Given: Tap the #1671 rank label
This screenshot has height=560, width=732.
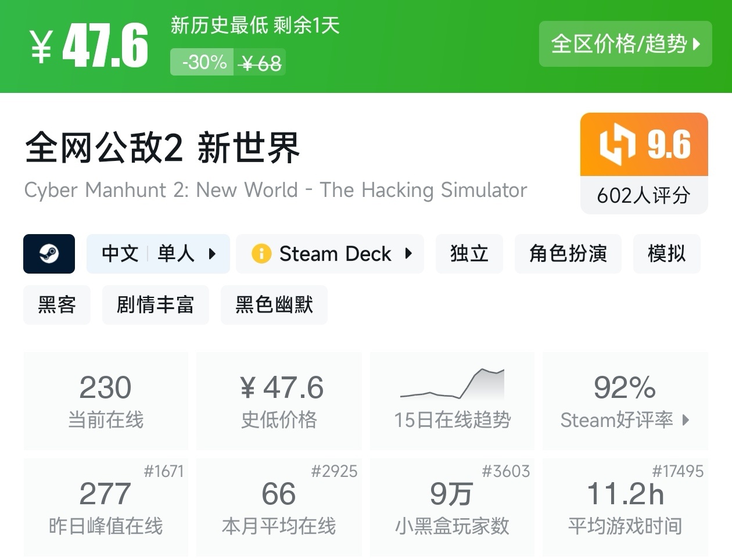Looking at the screenshot, I should [164, 471].
